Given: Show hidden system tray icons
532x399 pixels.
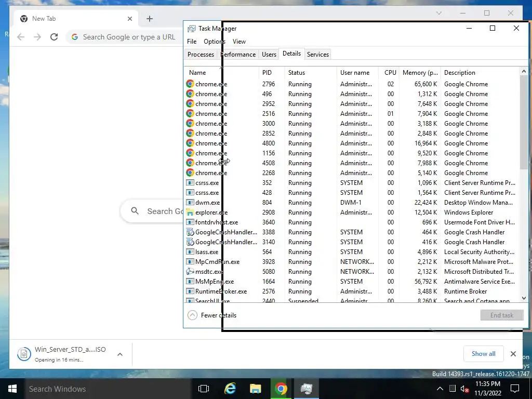Looking at the screenshot, I should (440, 389).
